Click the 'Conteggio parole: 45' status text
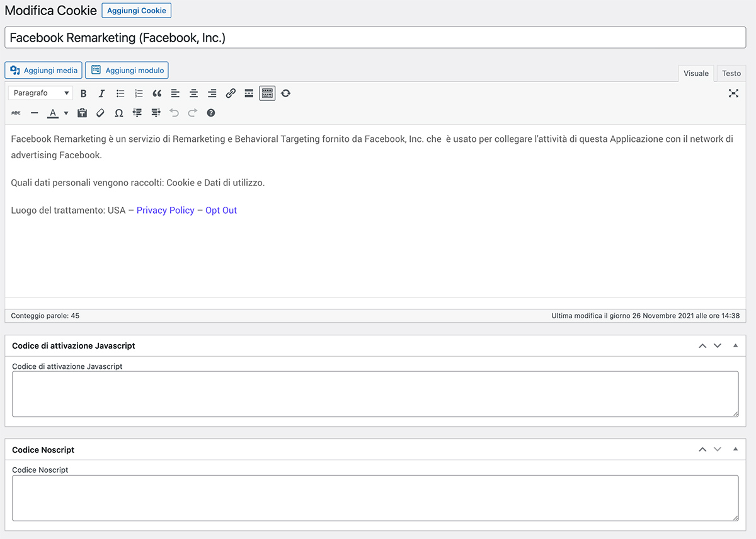 (x=45, y=315)
